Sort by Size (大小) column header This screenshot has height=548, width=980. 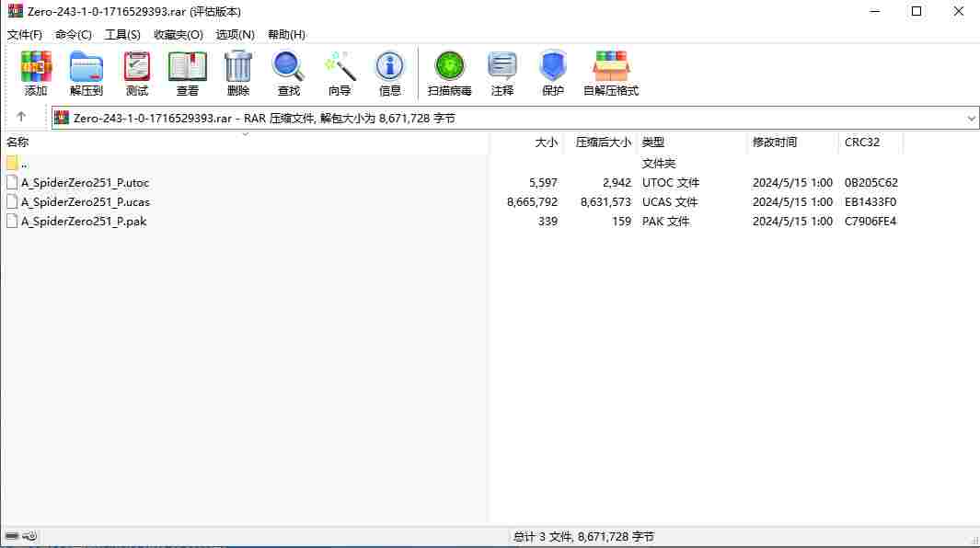click(x=546, y=142)
